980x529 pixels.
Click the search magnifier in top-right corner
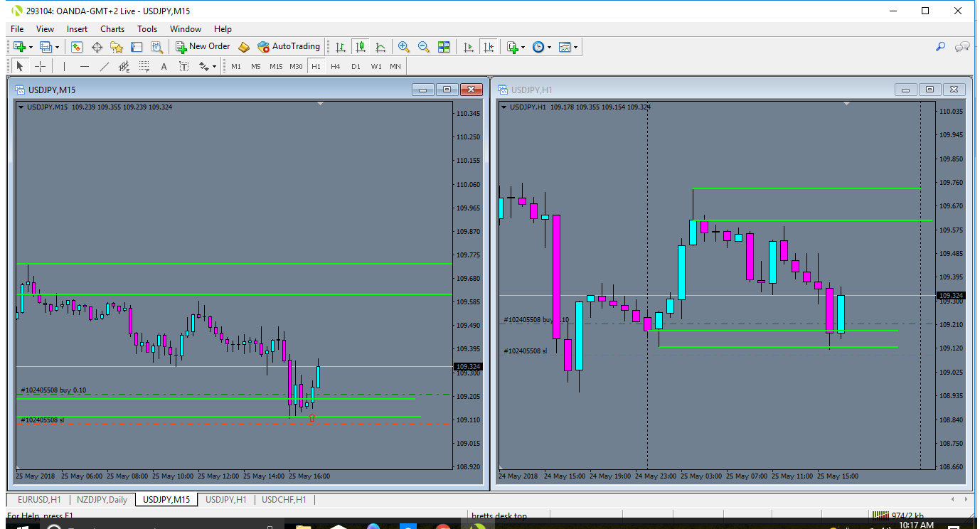pos(940,47)
